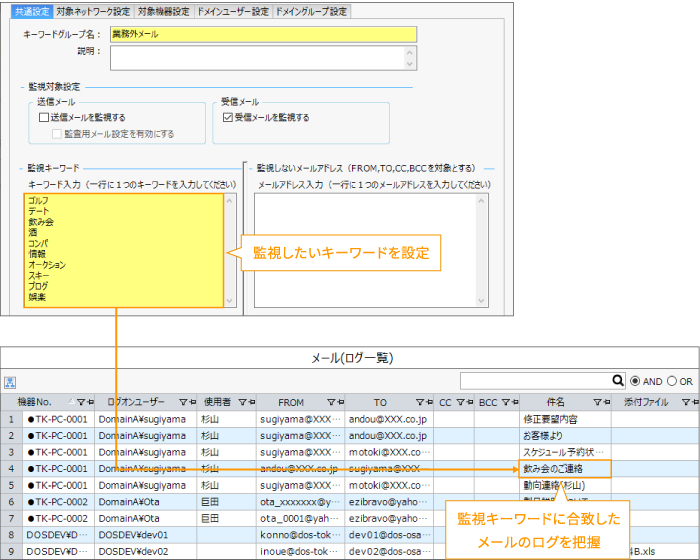Pin the BCC column
Viewport: 700px width, 560px height.
pos(515,402)
